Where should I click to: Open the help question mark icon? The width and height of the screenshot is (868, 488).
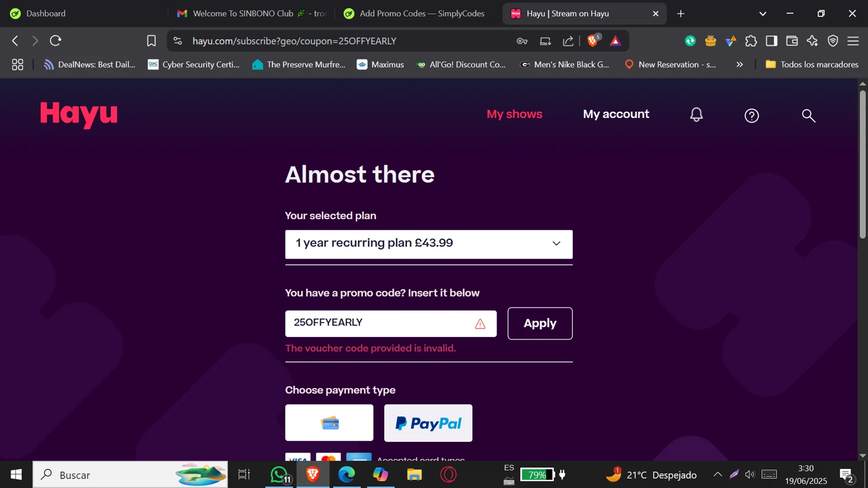coord(751,116)
